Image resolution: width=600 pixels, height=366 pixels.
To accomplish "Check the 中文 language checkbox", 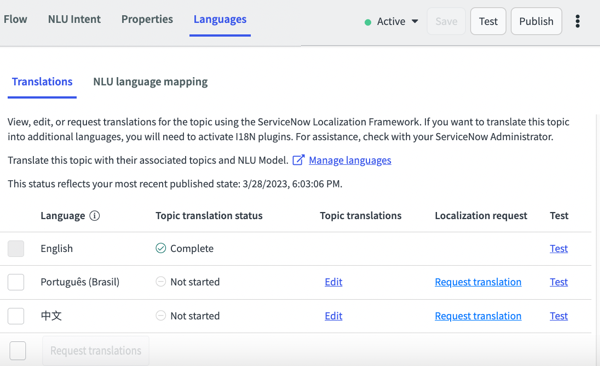I will coord(16,316).
